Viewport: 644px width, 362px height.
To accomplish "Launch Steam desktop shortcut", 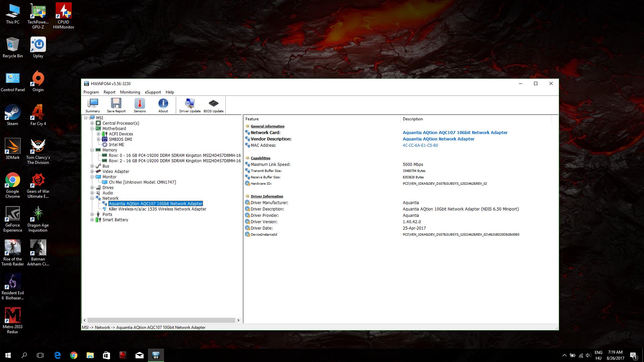I will pos(13,115).
